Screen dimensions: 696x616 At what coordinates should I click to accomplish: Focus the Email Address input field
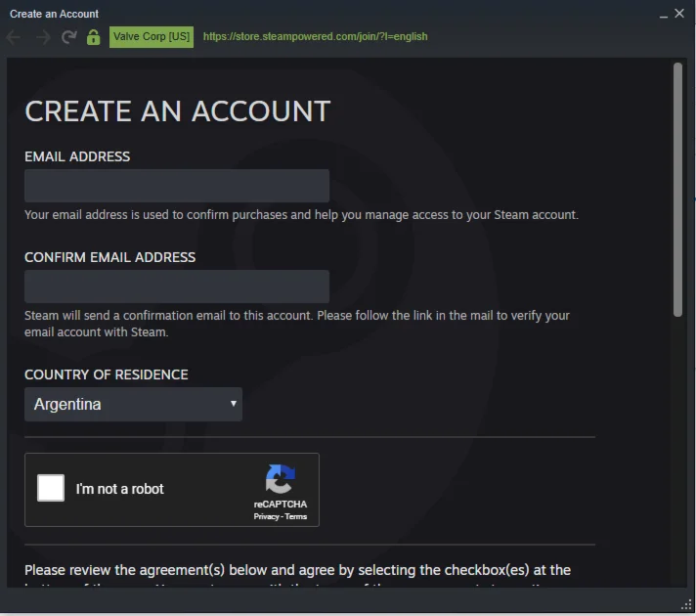(177, 186)
